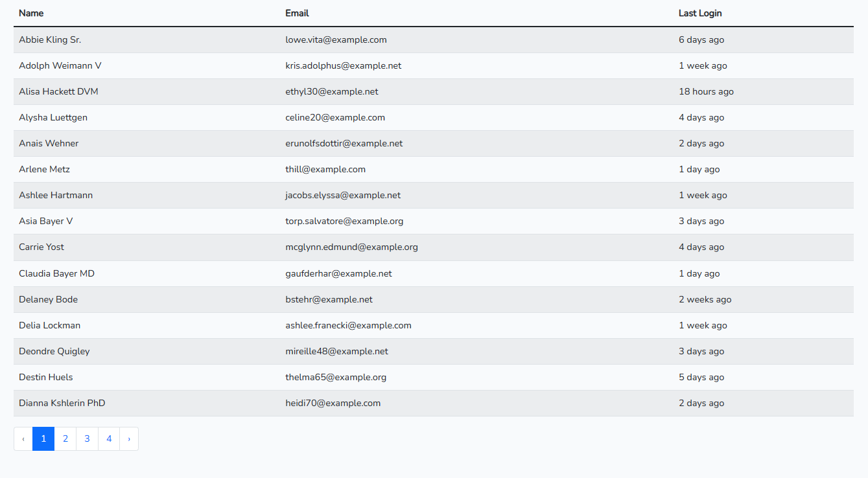Click the Email column header
868x478 pixels.
pyautogui.click(x=297, y=13)
